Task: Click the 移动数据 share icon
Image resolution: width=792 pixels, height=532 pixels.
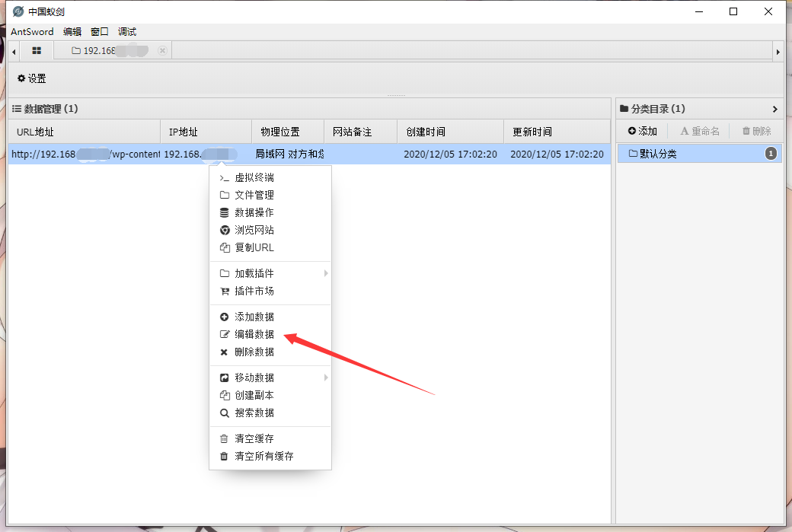Action: 224,377
